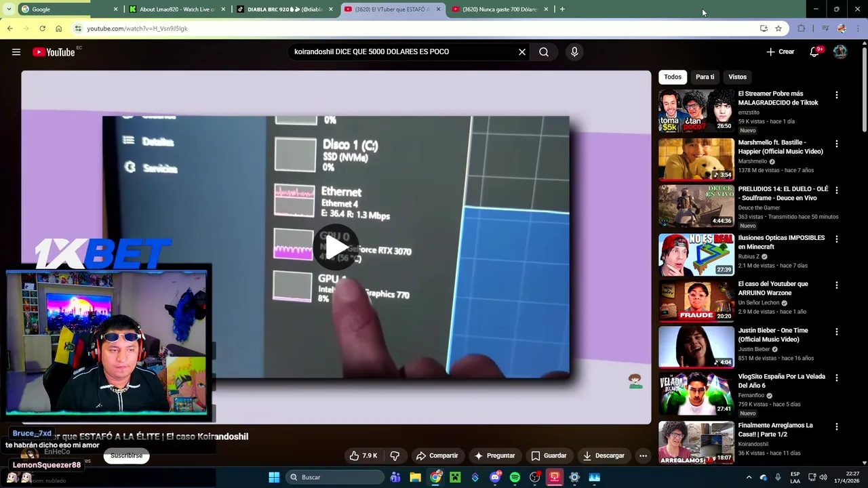The width and height of the screenshot is (868, 488).
Task: Show hidden system tray icons chevron
Action: (x=749, y=477)
